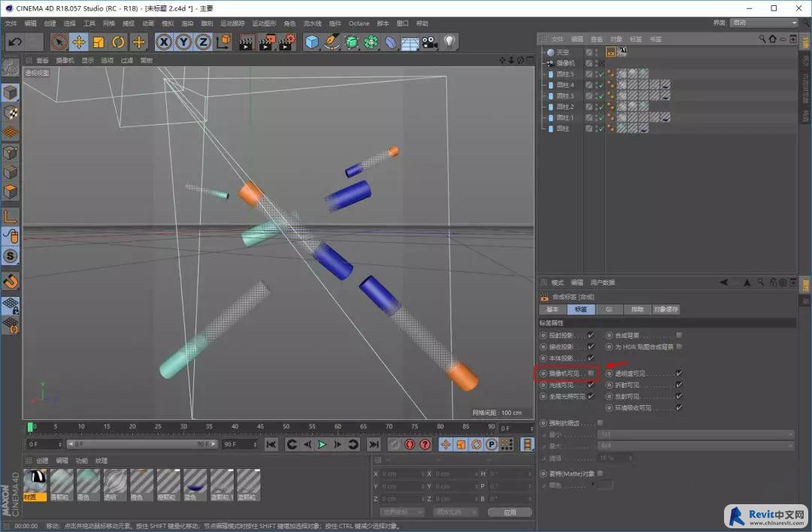Toggle the Y axis lock
Image resolution: width=812 pixels, height=532 pixels.
click(183, 42)
